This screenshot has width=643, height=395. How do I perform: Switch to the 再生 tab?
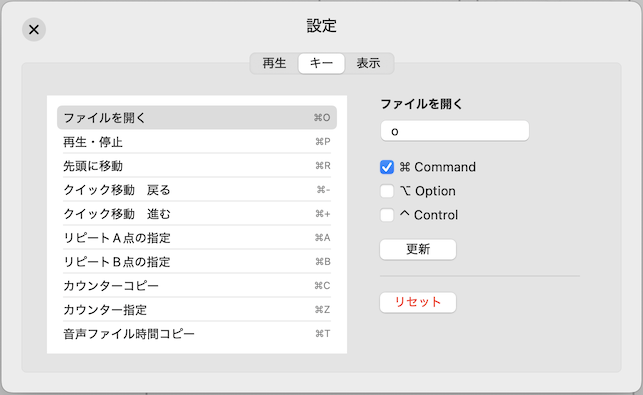click(274, 63)
